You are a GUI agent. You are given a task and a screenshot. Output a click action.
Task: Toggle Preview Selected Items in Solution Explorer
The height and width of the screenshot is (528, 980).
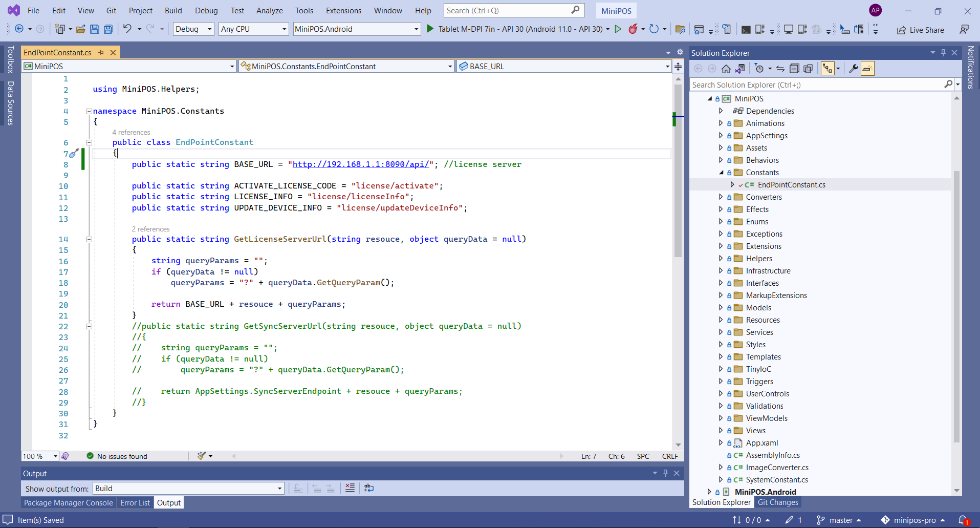(x=867, y=69)
